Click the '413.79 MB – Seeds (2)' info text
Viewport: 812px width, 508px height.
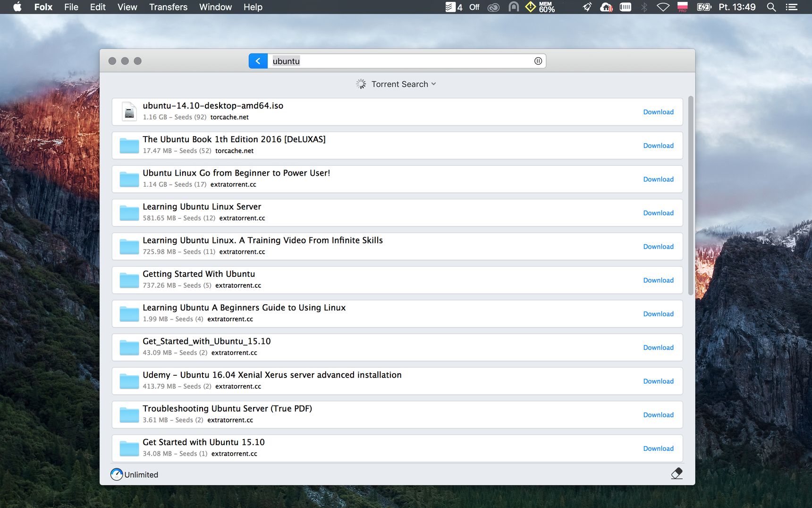[177, 386]
